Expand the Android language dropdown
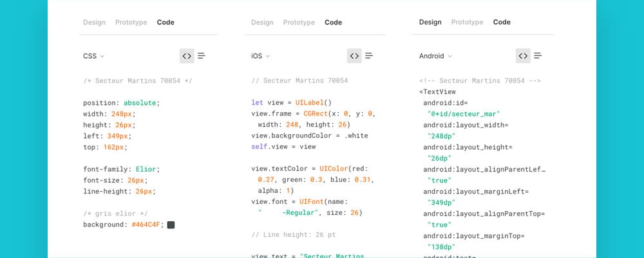Screen dimensions: 644x258 (435, 56)
